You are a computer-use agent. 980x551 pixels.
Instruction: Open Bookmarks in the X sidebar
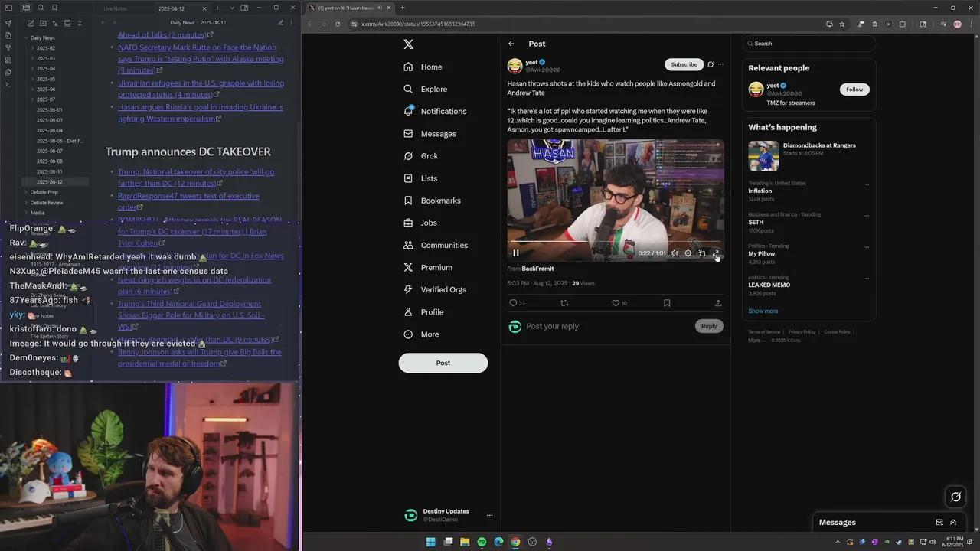click(x=432, y=201)
